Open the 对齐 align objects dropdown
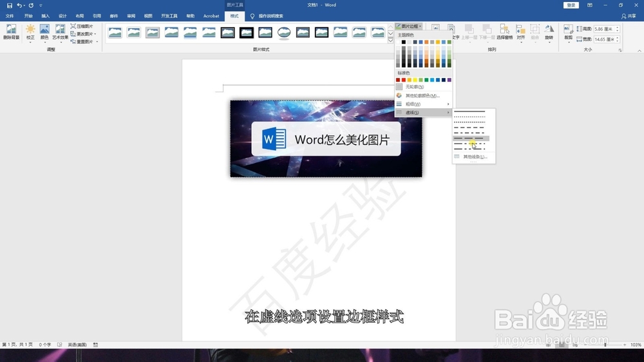 [x=521, y=33]
